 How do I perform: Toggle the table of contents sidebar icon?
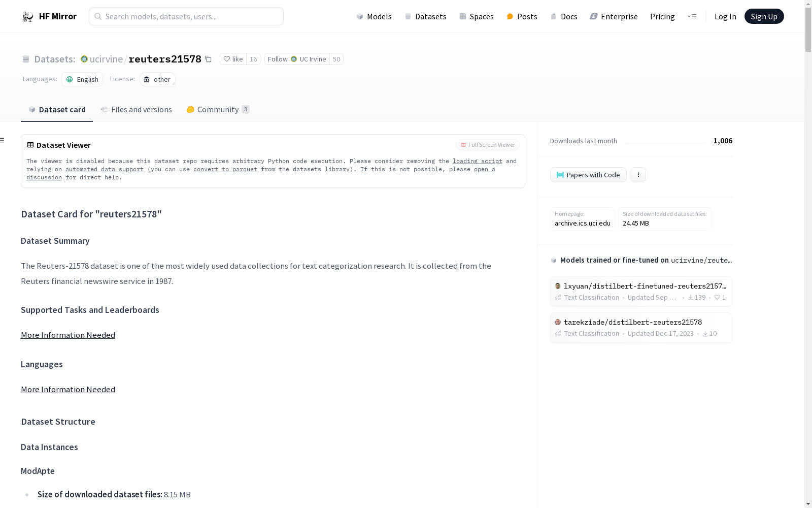tap(3, 140)
